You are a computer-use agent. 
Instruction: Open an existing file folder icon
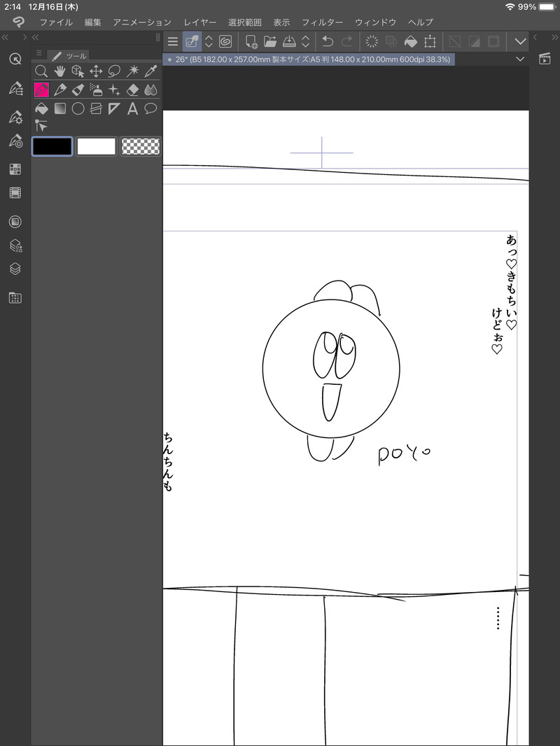[270, 41]
